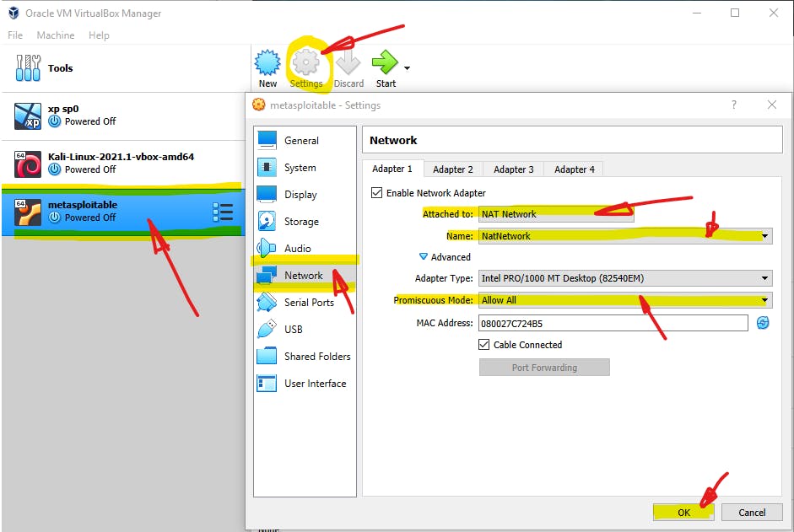
Task: Click the metasploitable Settings title icon
Action: [x=259, y=105]
